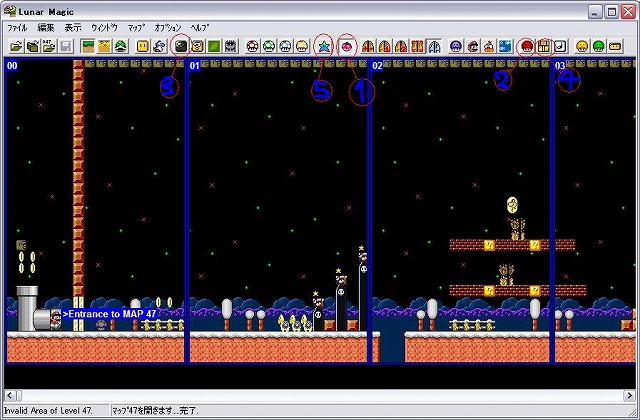
Task: Click the horizontal scrollbar left arrow
Action: tap(10, 395)
